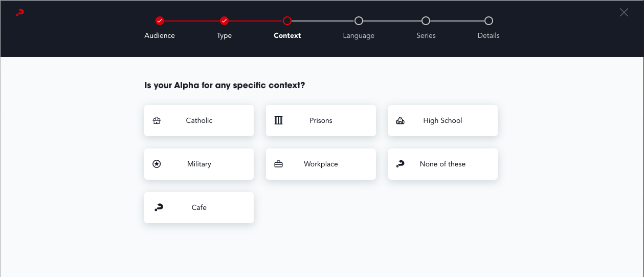
Task: Select None of these option
Action: pos(443,164)
